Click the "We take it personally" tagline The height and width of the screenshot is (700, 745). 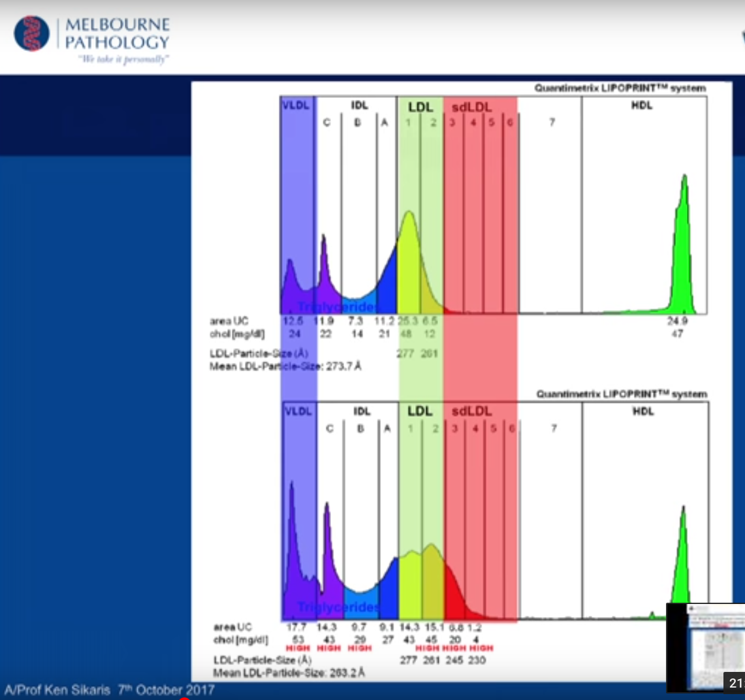tap(123, 59)
